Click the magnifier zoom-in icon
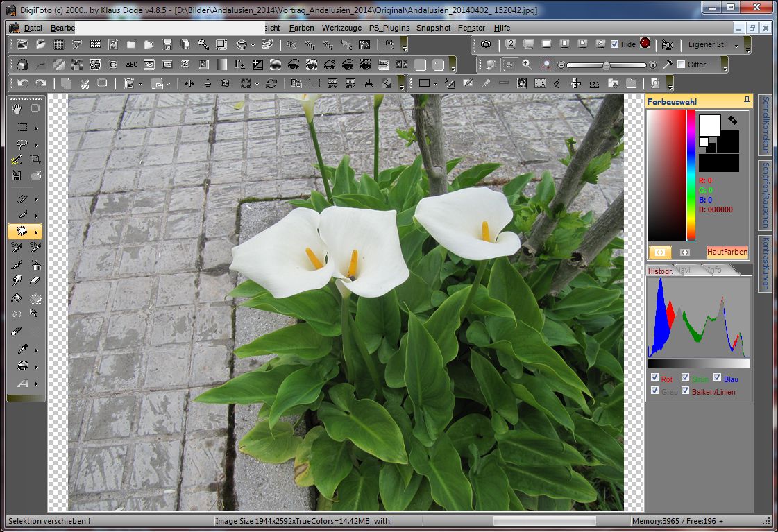 [527, 65]
